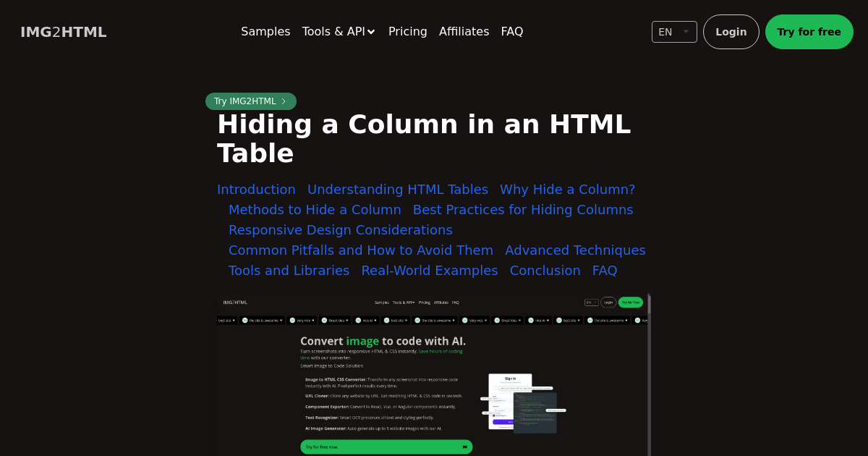Follow the Why Hide a Column? link
Screen dimensions: 868x456
[x=568, y=190]
